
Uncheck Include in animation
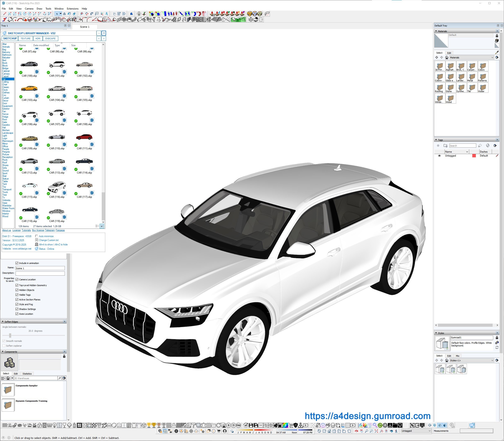click(17, 263)
